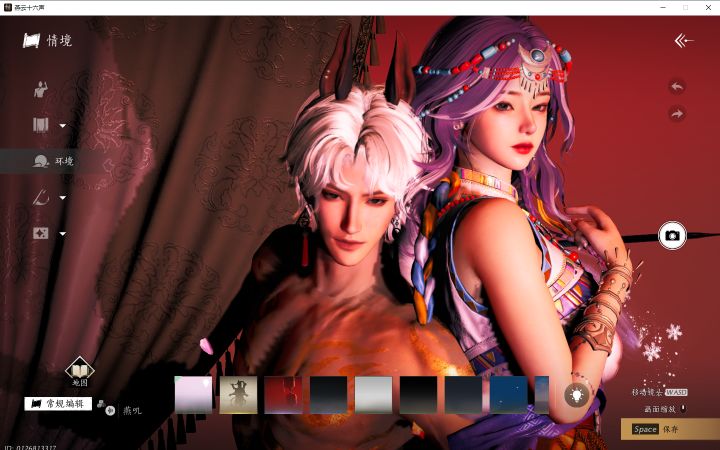Choose the blue starry night background thumbnail

point(508,395)
